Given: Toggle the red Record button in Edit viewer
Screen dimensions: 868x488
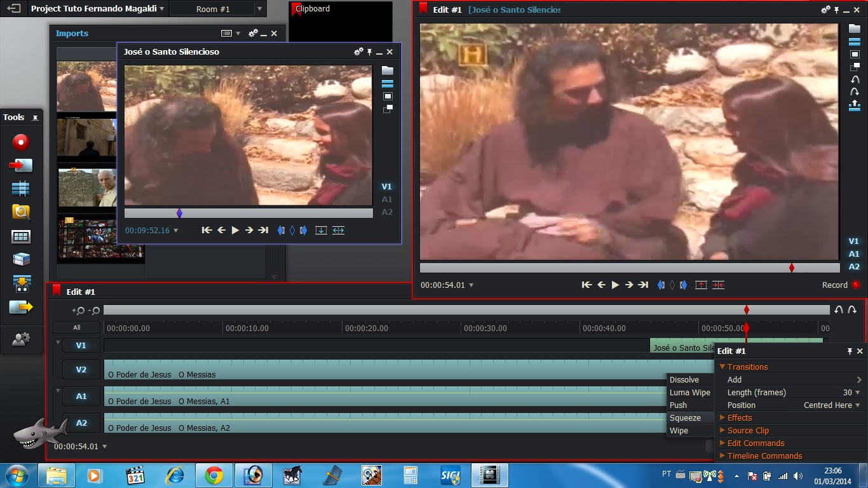Looking at the screenshot, I should pos(856,285).
